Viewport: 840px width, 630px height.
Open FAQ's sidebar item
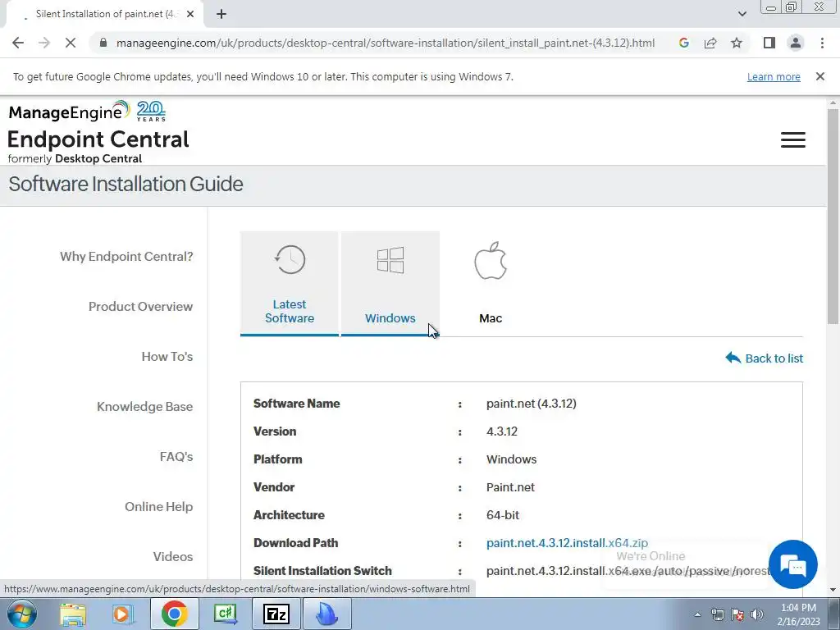click(x=176, y=456)
